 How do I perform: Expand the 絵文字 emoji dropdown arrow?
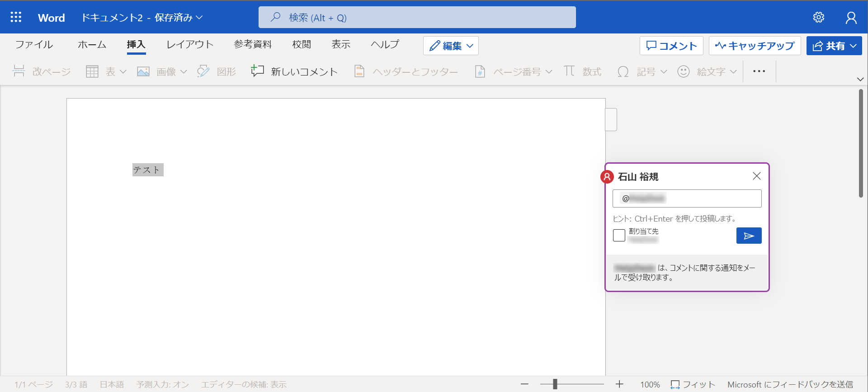point(733,71)
